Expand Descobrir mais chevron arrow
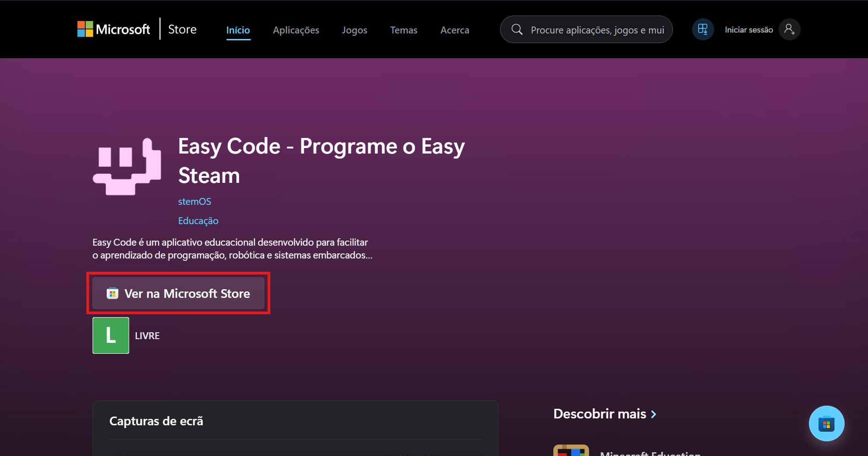The height and width of the screenshot is (456, 868). (654, 414)
